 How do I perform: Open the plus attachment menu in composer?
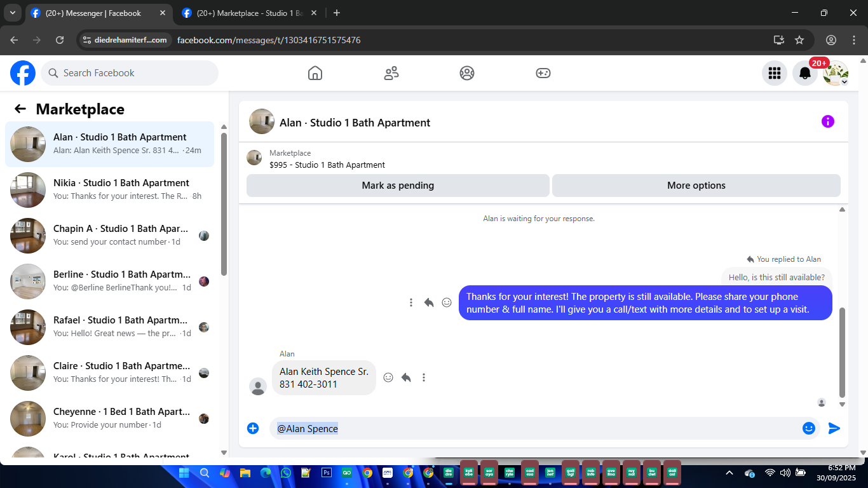[x=253, y=428]
